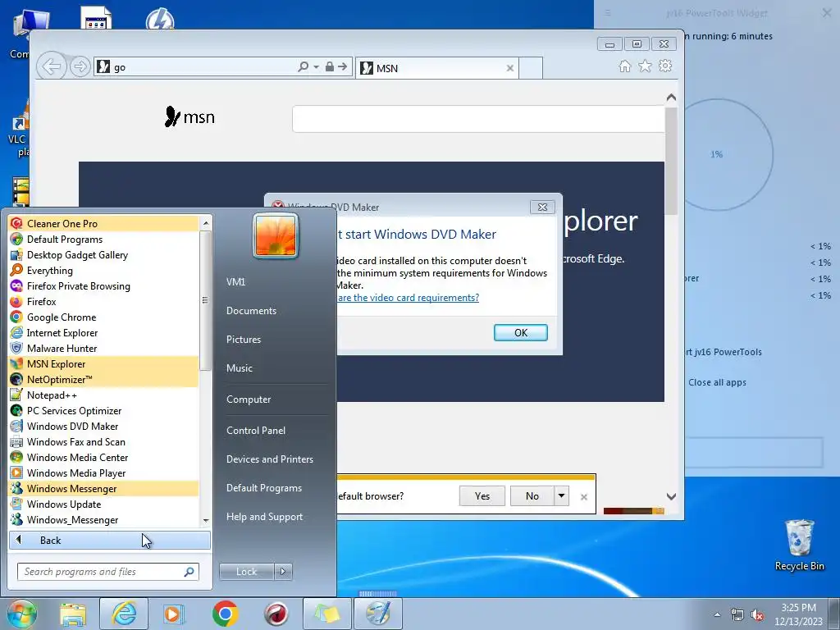840x630 pixels.
Task: Click Back to leave All Programs
Action: click(110, 540)
